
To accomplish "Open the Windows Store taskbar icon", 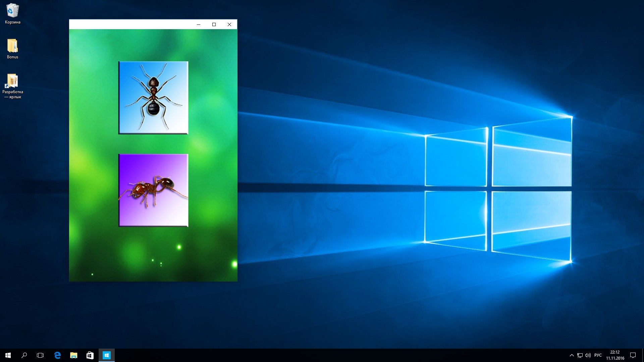I will pyautogui.click(x=90, y=355).
